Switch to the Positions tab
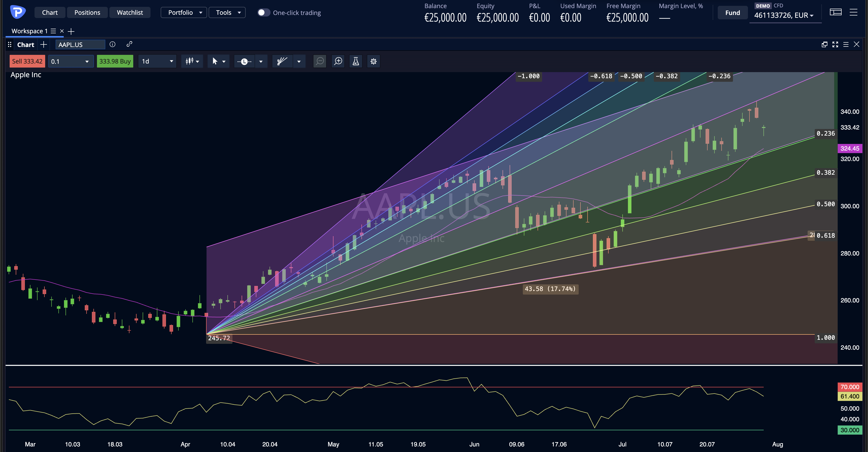 coord(87,12)
